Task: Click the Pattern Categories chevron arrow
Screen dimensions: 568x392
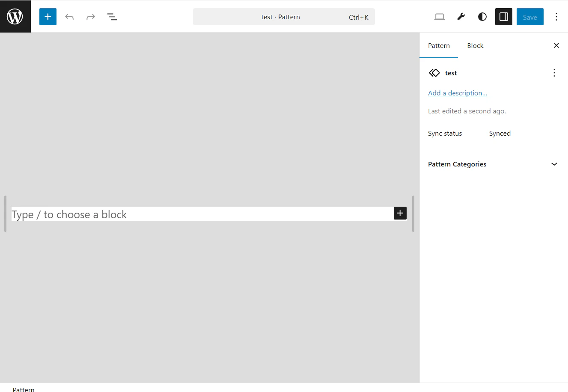Action: point(554,164)
